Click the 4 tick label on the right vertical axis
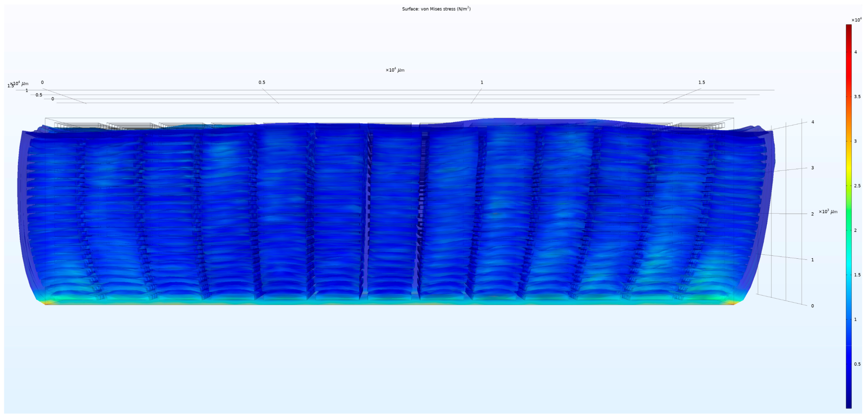This screenshot has height=419, width=868. (x=812, y=122)
